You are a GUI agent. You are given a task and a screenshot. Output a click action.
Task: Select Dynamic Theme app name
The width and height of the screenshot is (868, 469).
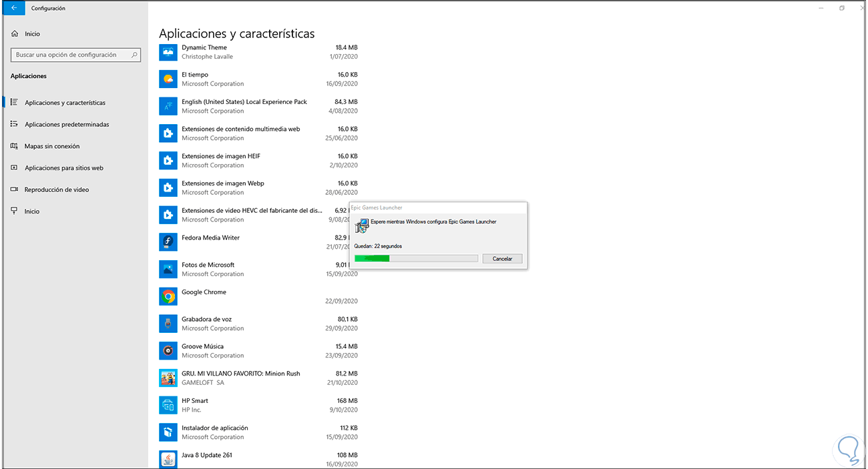[204, 47]
